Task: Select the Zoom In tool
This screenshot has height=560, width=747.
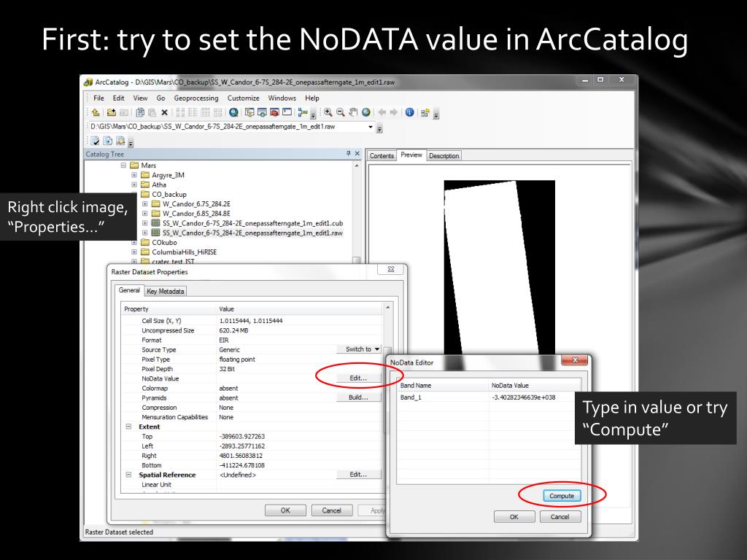Action: pyautogui.click(x=328, y=112)
